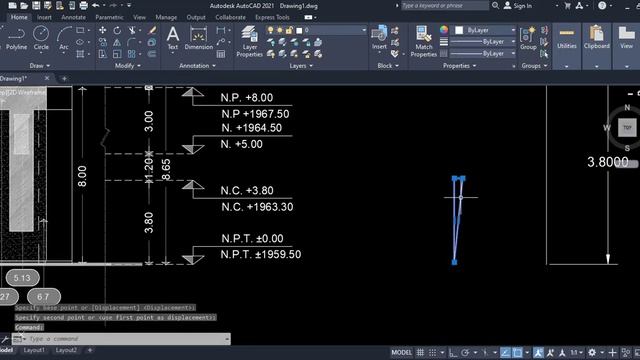This screenshot has width=640, height=360.
Task: Click the Rectangular Array tool
Action: coord(131,54)
